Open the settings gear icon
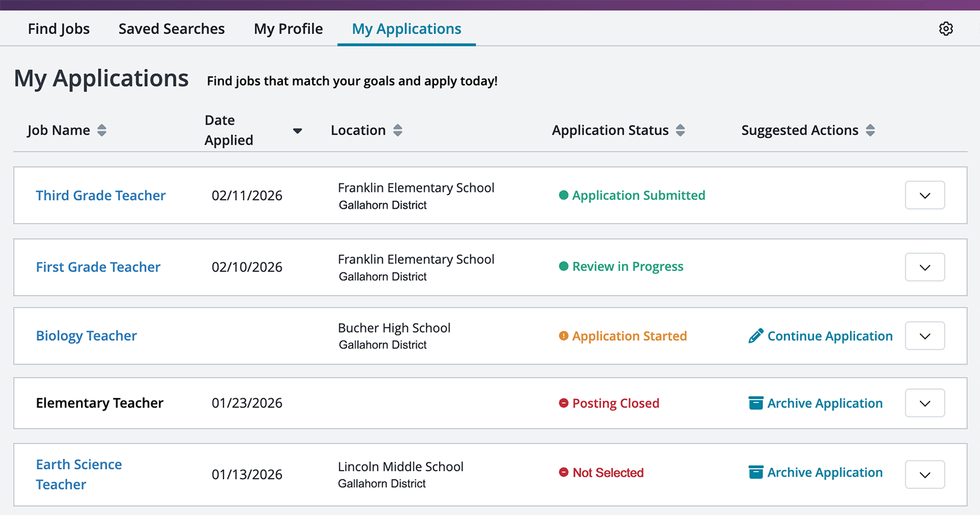The image size is (980, 515). [x=946, y=28]
